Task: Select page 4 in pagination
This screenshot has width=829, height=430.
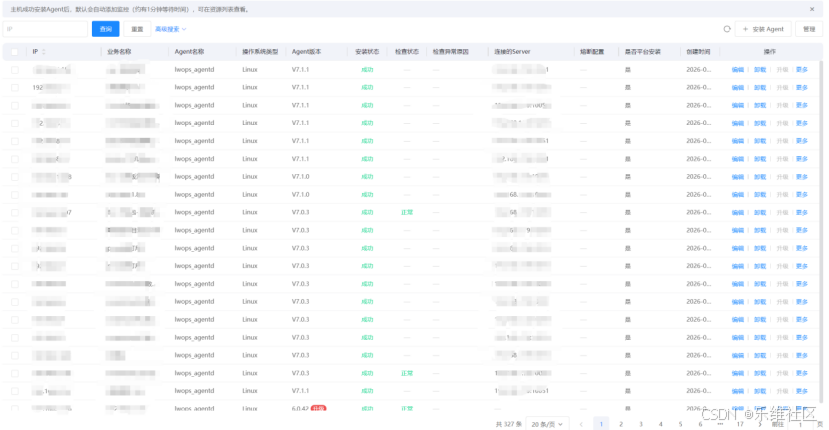Action: click(x=660, y=424)
